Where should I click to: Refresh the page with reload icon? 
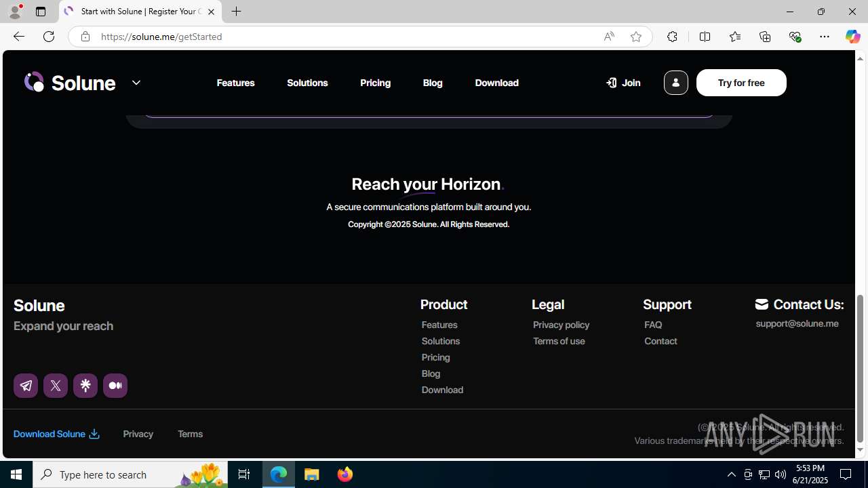click(49, 37)
